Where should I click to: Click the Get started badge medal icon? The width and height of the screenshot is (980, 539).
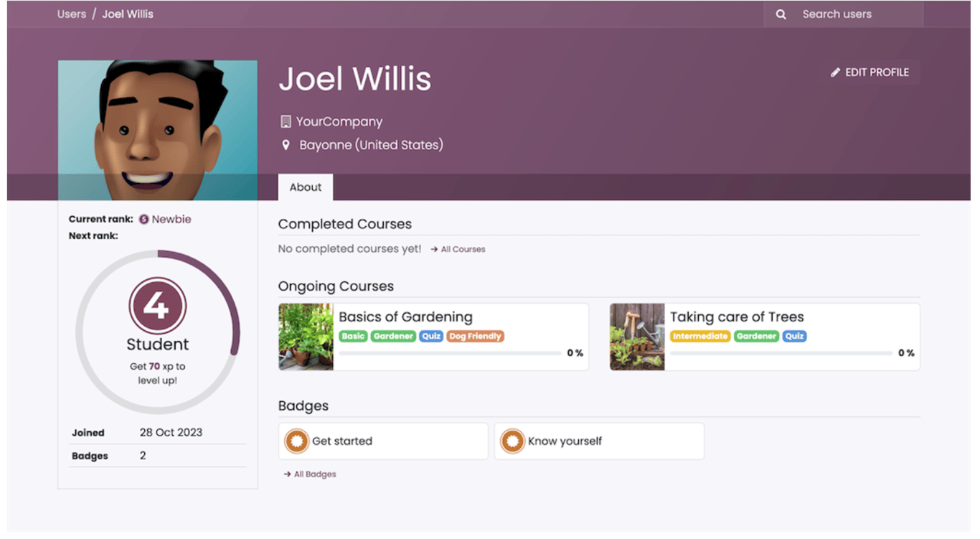click(297, 441)
